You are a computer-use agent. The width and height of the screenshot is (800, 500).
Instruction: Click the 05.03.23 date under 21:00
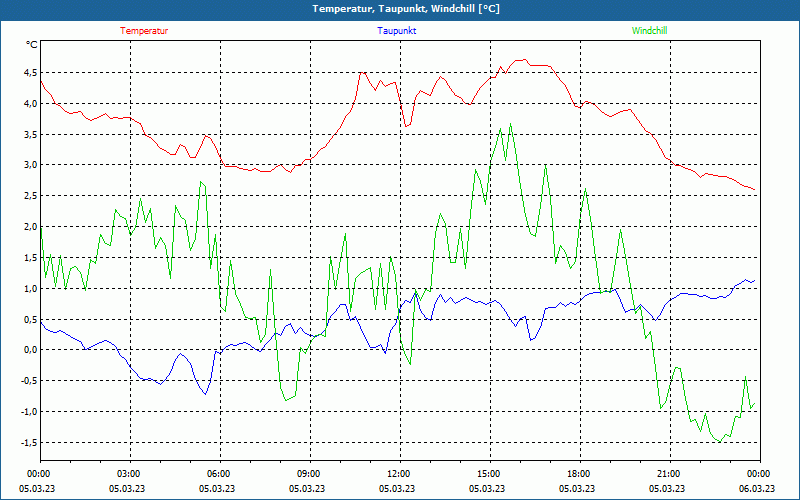[x=667, y=488]
